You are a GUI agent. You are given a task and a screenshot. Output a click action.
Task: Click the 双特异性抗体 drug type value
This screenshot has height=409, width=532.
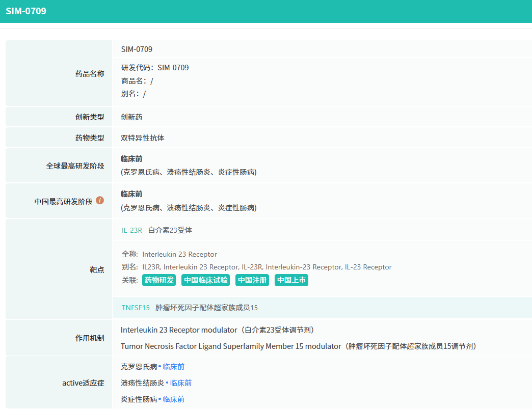coord(143,138)
